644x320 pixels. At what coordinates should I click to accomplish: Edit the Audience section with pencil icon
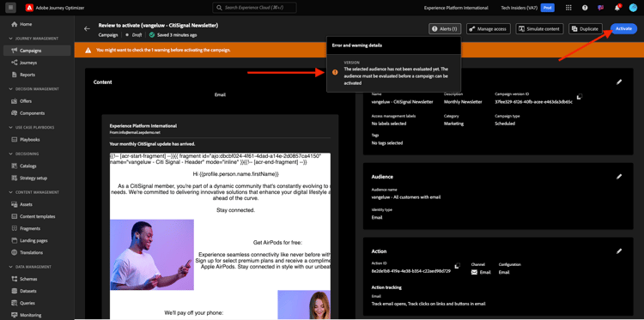click(x=619, y=177)
